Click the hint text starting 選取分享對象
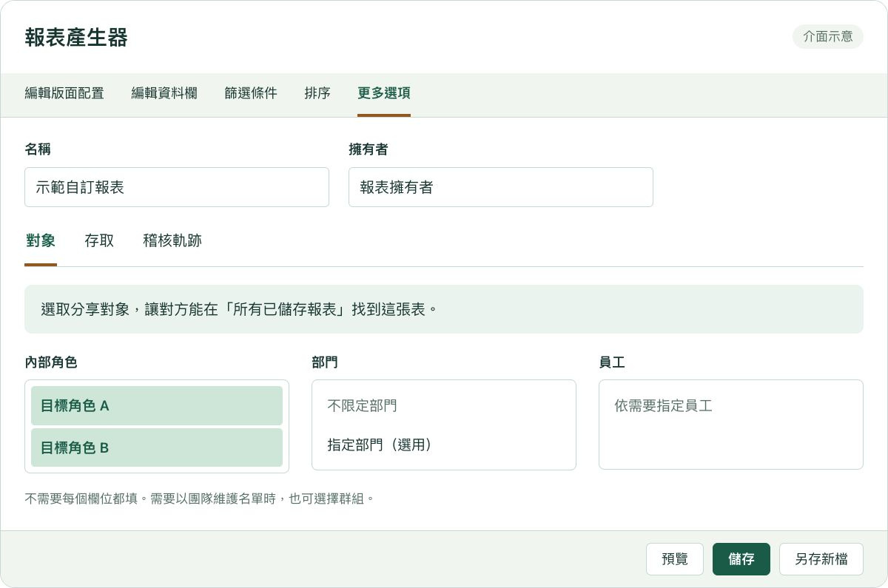The width and height of the screenshot is (888, 588). click(x=240, y=309)
